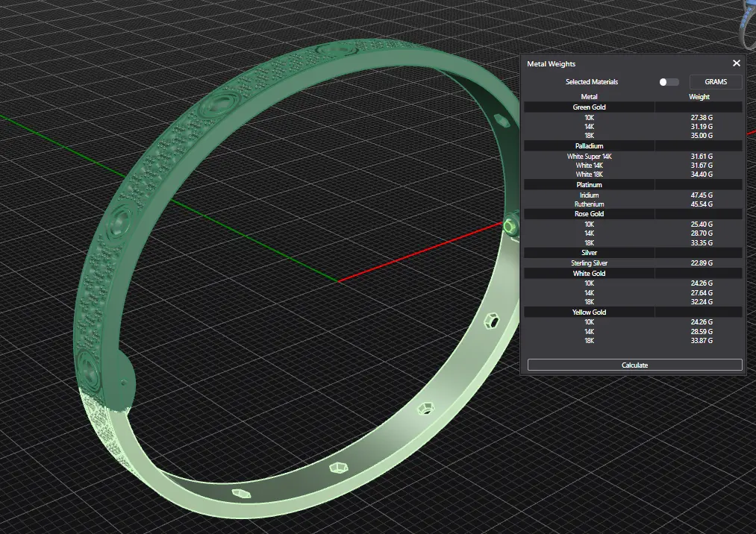756x534 pixels.
Task: Select the White 18K row
Action: click(x=633, y=175)
